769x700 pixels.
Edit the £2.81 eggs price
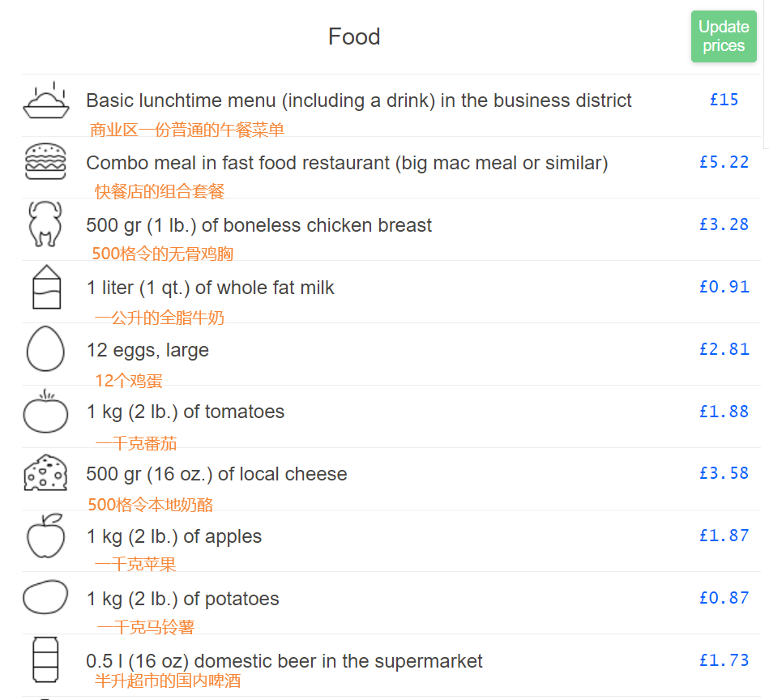[x=724, y=349]
